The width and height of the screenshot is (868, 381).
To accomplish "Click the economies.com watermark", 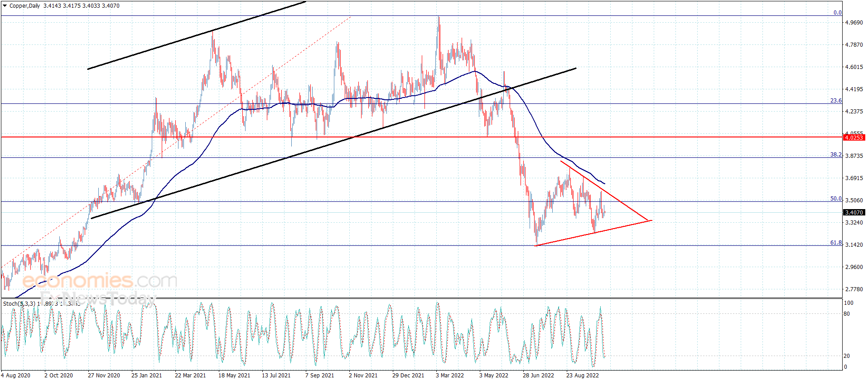I will (100, 281).
